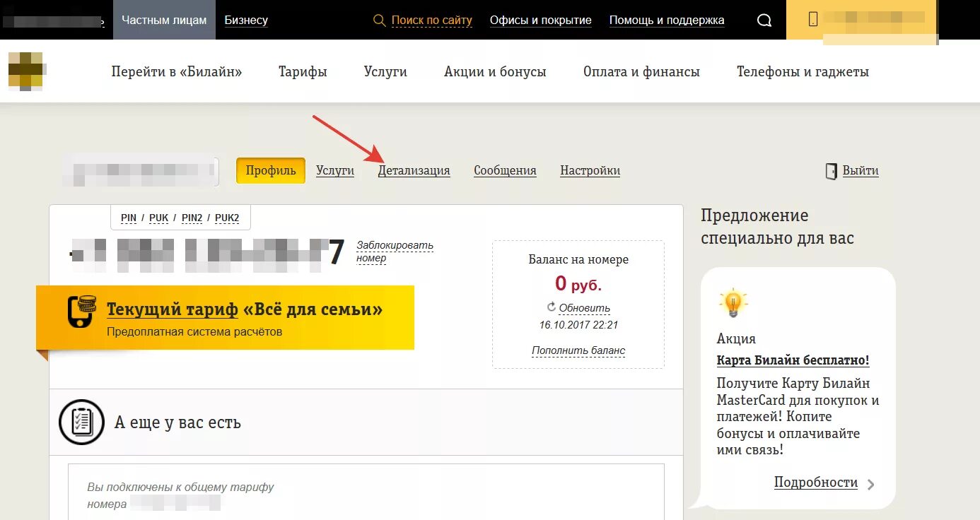Open Карта Билайн бесплатно! offer link
The height and width of the screenshot is (520, 980).
(793, 360)
